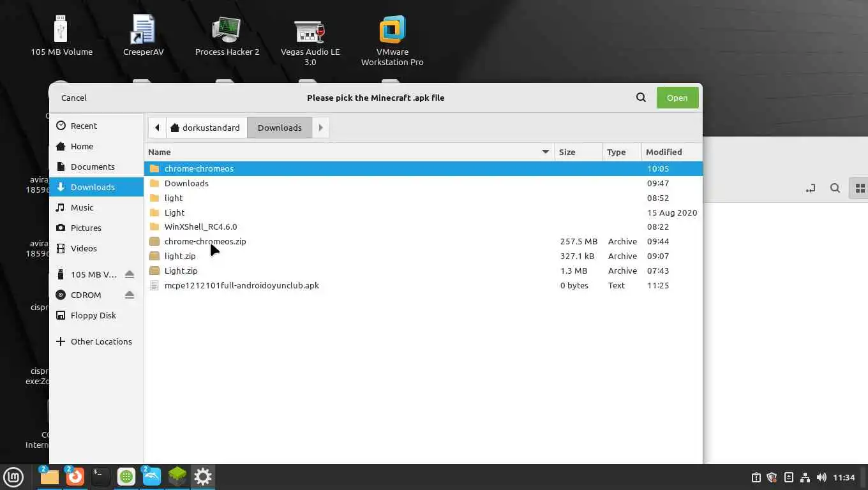This screenshot has width=868, height=490.
Task: Click grid view icon in background window
Action: pyautogui.click(x=860, y=188)
